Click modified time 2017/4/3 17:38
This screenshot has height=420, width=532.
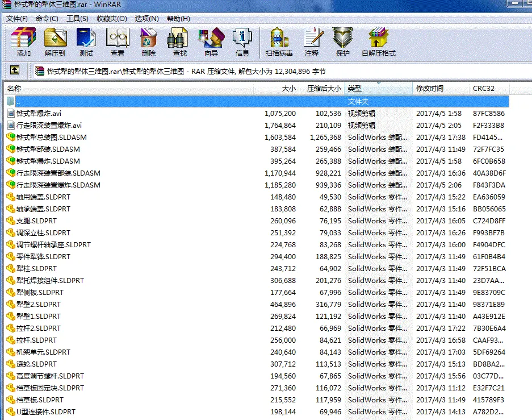click(x=441, y=137)
